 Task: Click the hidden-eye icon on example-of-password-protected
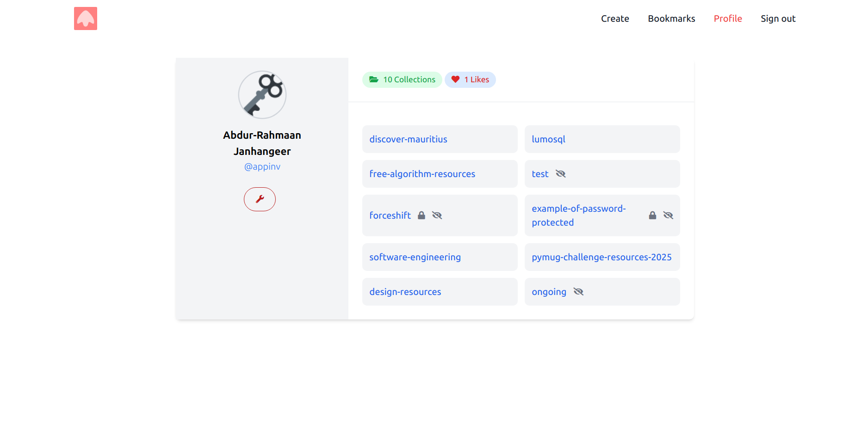[668, 215]
